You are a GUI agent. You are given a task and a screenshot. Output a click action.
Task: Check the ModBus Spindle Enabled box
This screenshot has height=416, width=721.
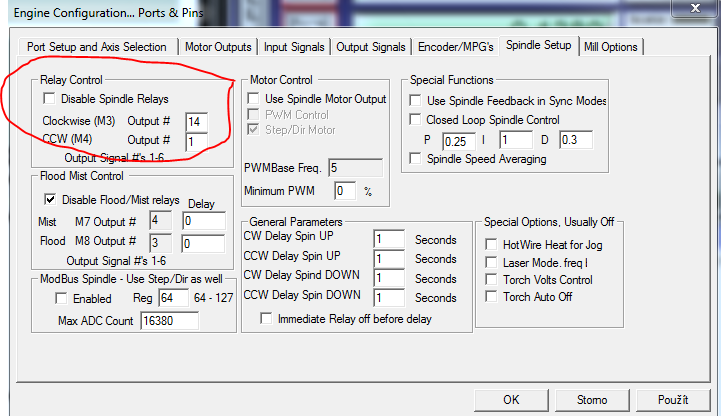(x=62, y=299)
